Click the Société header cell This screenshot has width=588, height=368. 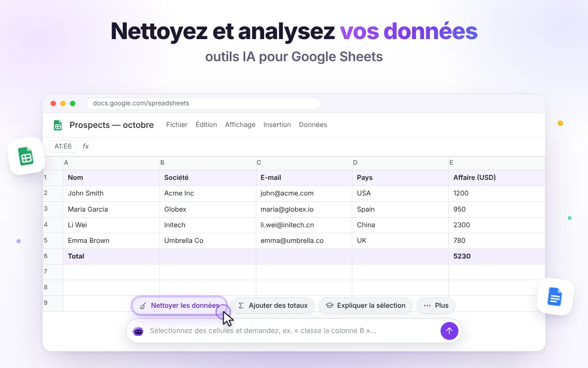point(208,178)
